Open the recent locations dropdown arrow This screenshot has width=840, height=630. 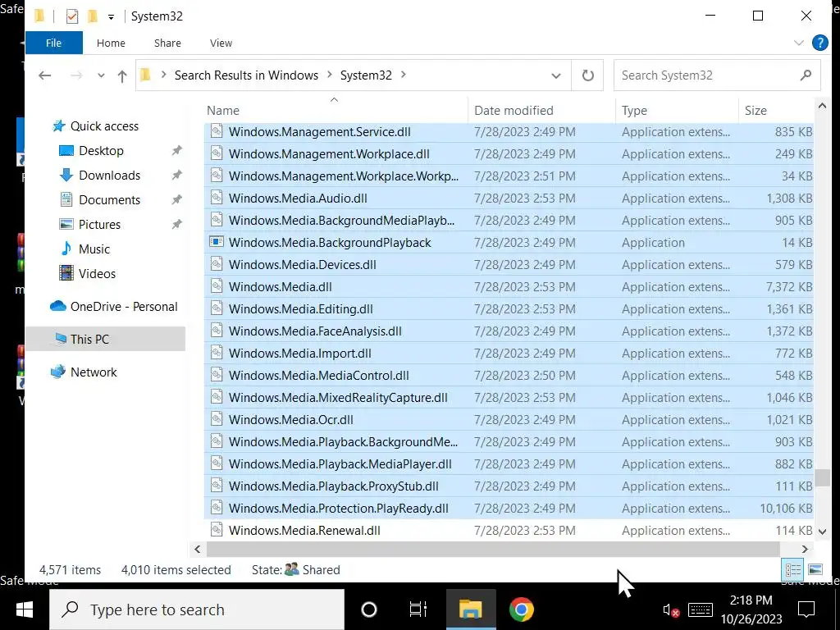coord(101,75)
